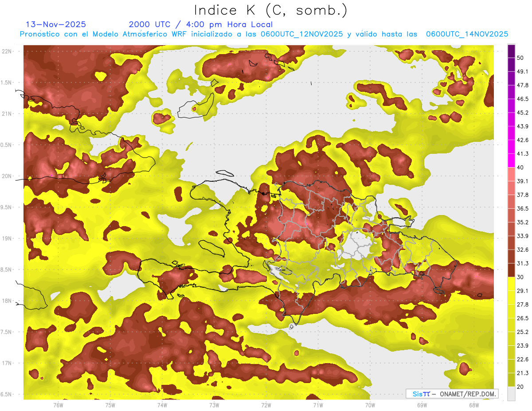Click the colorbar value 30
532x411 pixels.
(x=521, y=277)
